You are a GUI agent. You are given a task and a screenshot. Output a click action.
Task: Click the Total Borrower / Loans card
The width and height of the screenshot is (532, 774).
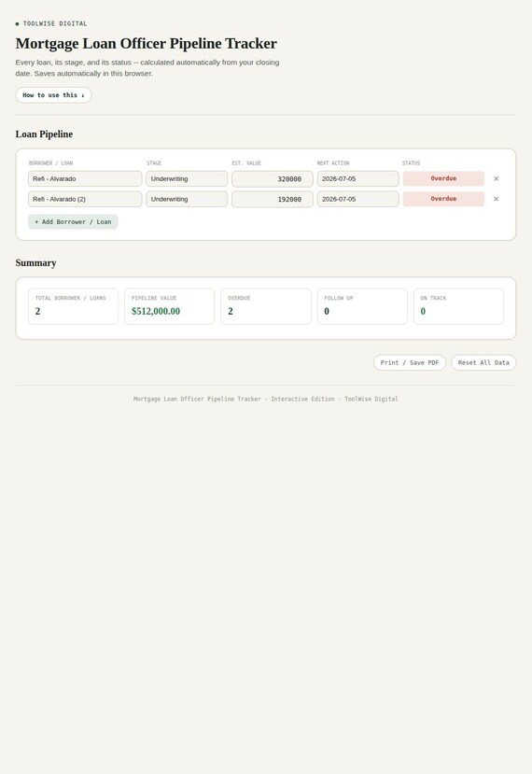(x=73, y=306)
